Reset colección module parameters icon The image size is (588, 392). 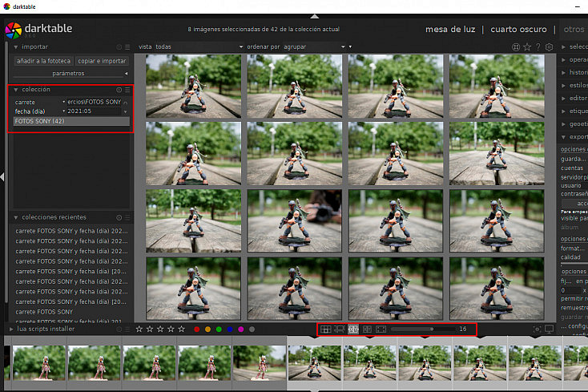pos(119,90)
